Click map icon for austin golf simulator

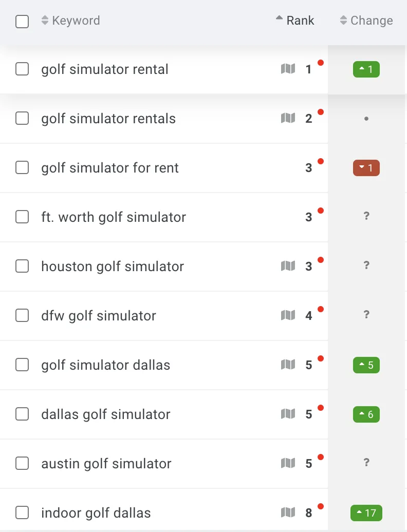(288, 463)
